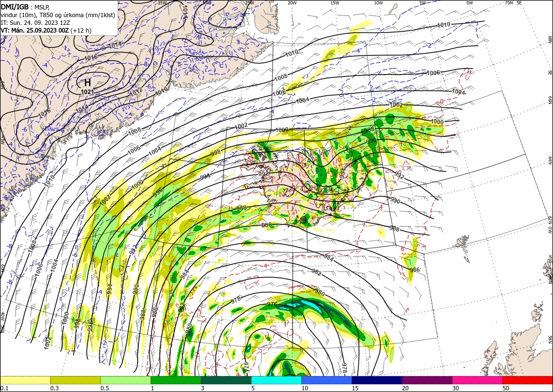The image size is (553, 392).
Task: Click the '(+12 h)' forecast offset text
Action: point(81,30)
